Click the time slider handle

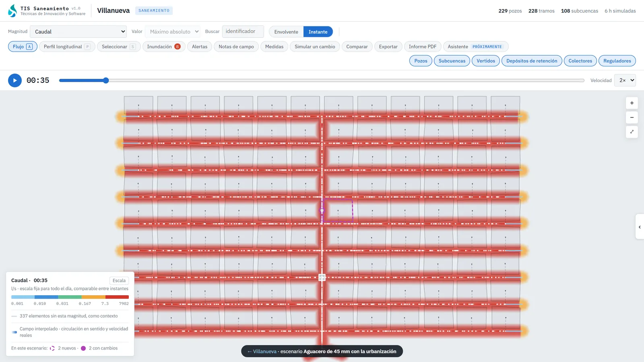point(106,80)
